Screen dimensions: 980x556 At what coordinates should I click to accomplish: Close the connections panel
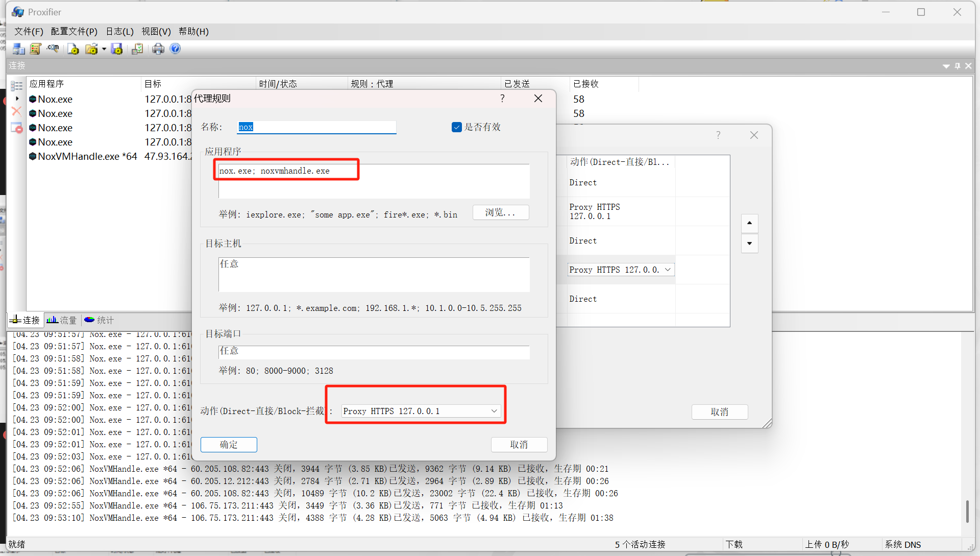pyautogui.click(x=968, y=65)
